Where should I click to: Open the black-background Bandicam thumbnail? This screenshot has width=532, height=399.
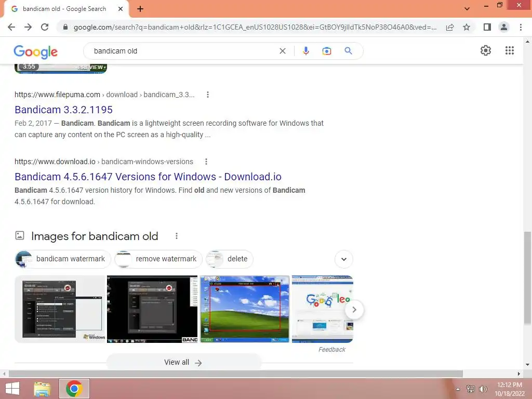[x=152, y=309]
